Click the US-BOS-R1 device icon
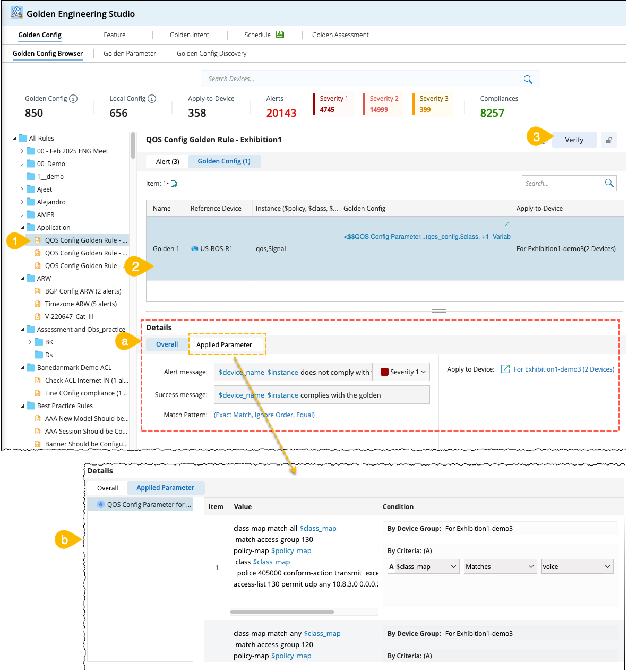 tap(195, 248)
